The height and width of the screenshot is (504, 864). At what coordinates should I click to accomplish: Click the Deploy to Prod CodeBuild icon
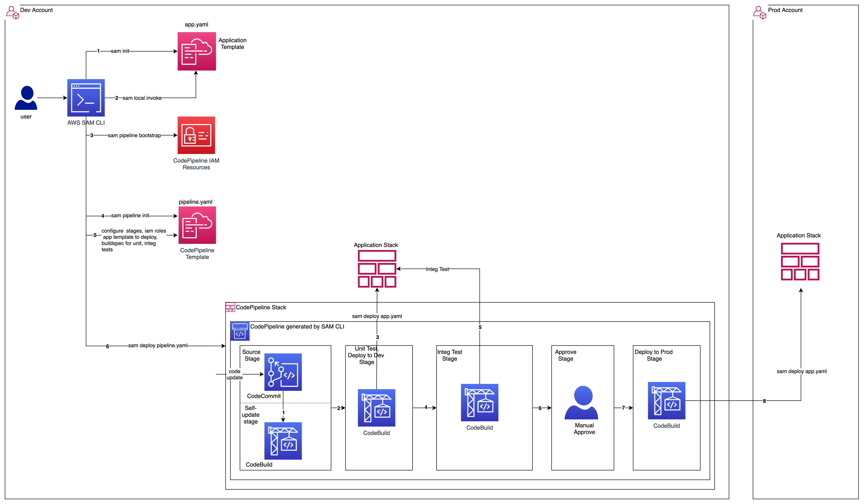coord(667,401)
